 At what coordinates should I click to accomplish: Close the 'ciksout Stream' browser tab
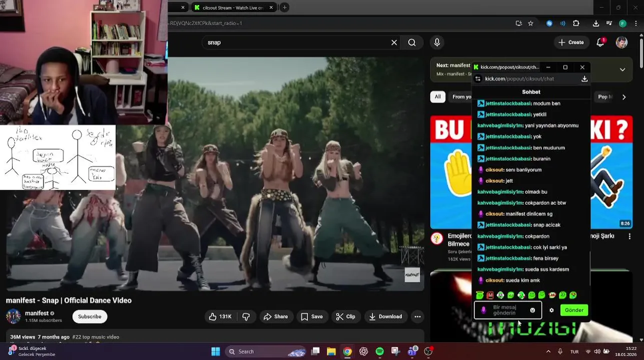pos(271,7)
